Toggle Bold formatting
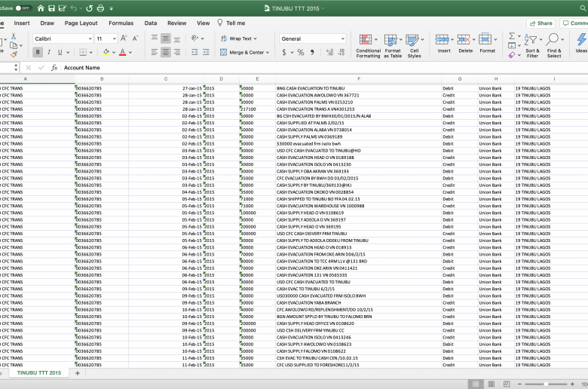This screenshot has width=588, height=389. point(38,52)
